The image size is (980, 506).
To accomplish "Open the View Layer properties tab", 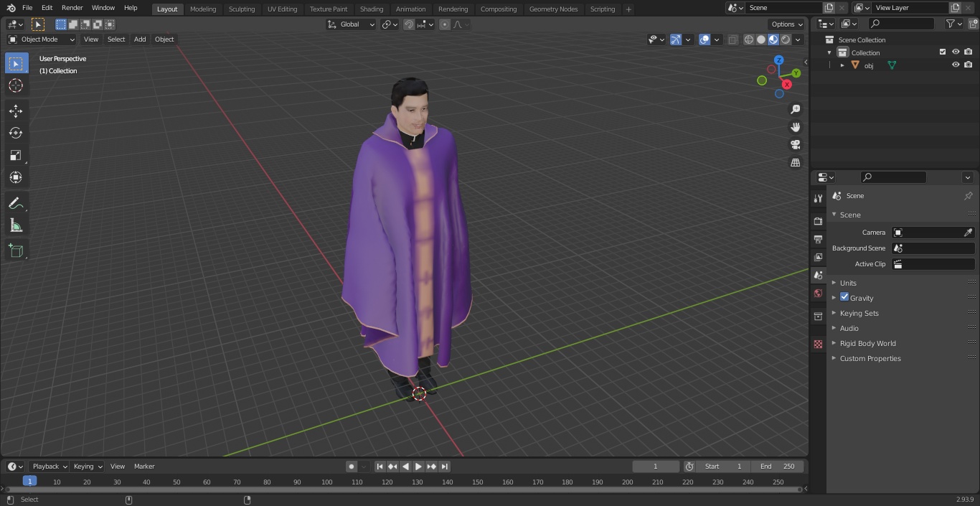I will [818, 257].
